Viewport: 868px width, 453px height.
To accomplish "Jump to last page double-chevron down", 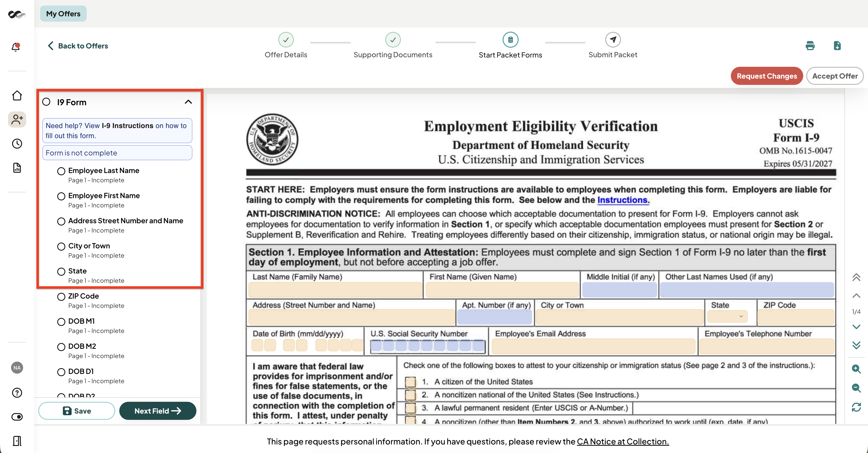I will (856, 345).
